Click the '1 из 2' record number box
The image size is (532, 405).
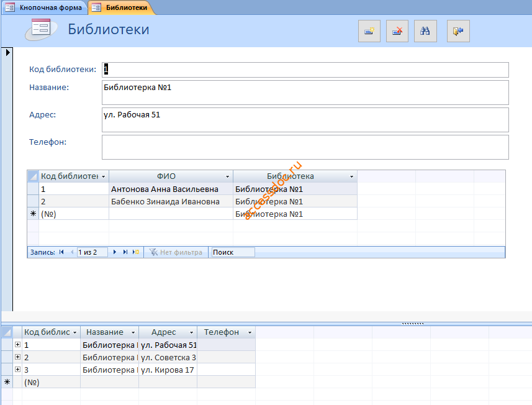[x=92, y=252]
